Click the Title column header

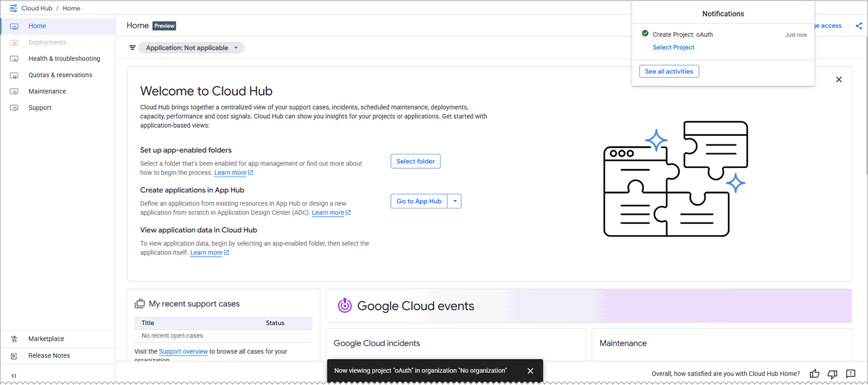148,323
